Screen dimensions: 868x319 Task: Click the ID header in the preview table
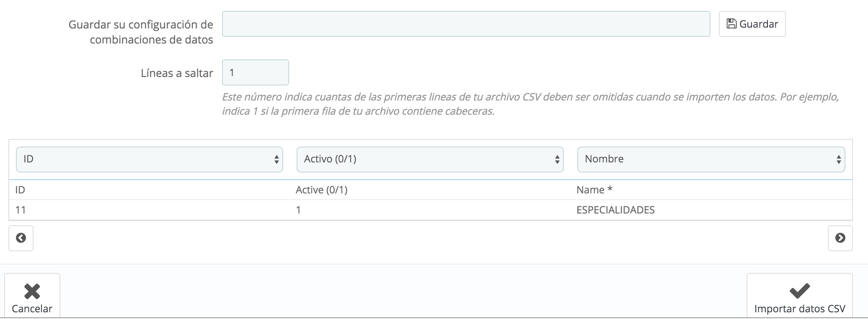20,190
